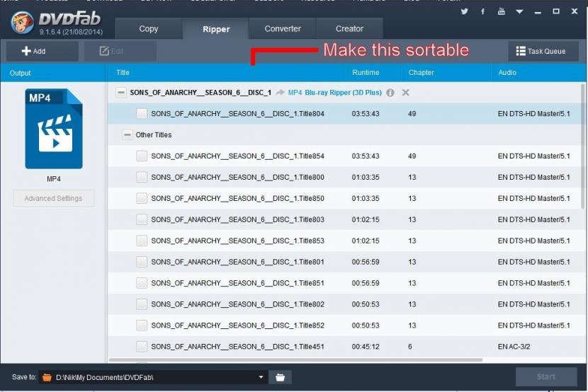Click the Chapter column header
The height and width of the screenshot is (392, 588).
(421, 73)
